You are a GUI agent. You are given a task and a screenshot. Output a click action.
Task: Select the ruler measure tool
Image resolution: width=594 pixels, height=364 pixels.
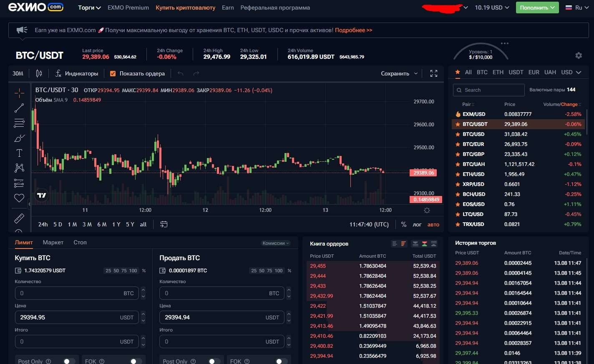19,218
